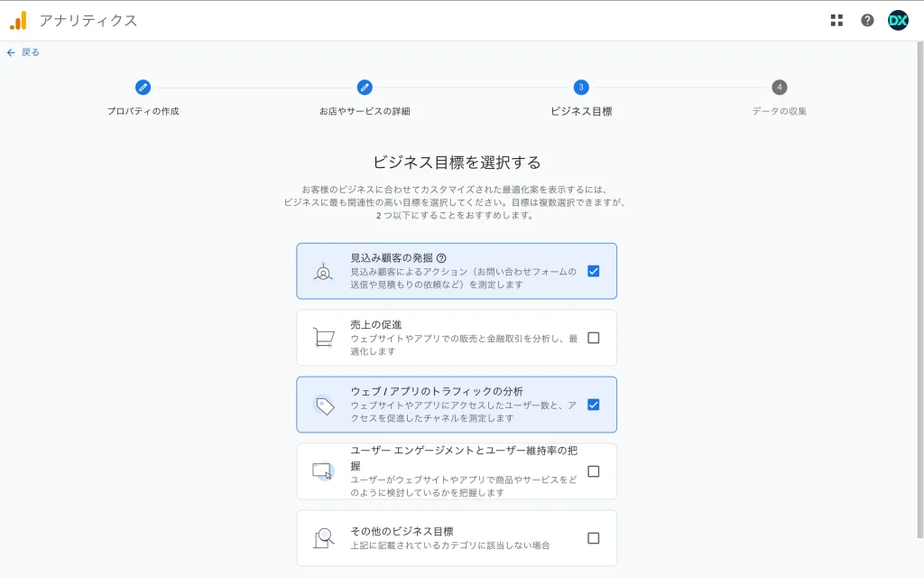Click the アナリティクス title text
Screen dimensions: 924x578
point(88,20)
